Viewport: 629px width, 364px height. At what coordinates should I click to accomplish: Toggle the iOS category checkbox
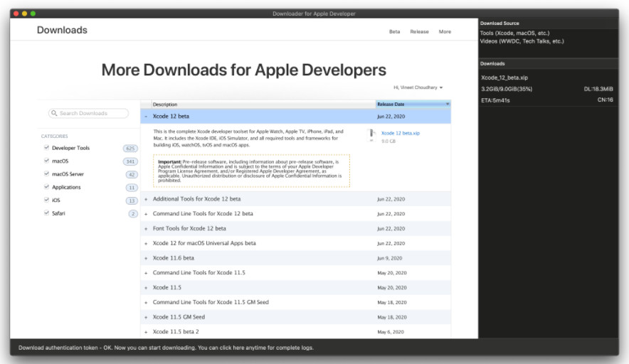(x=46, y=200)
